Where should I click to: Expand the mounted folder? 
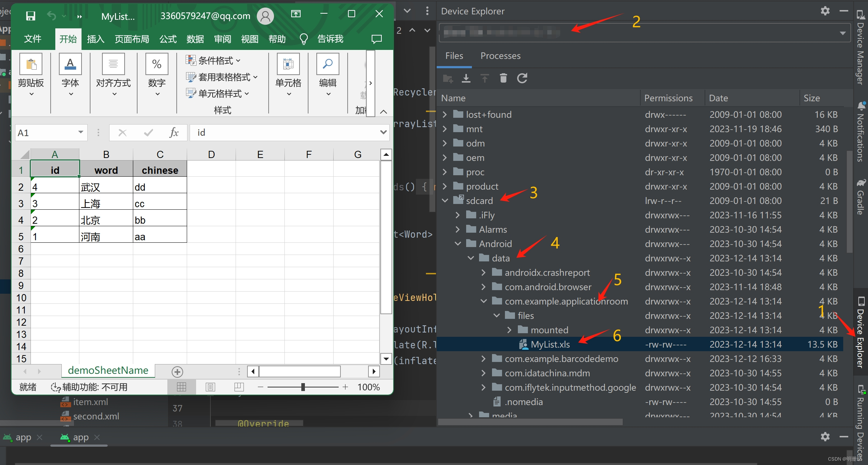click(509, 330)
